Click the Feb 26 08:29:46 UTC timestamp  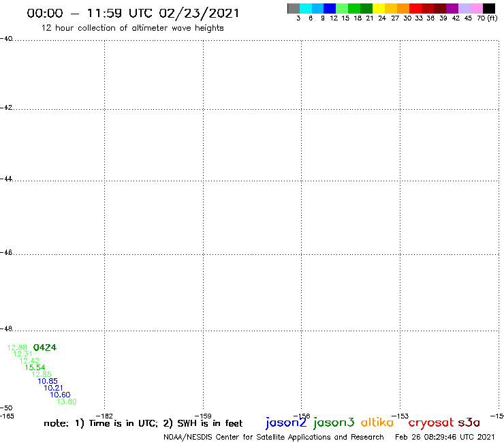coord(445,437)
